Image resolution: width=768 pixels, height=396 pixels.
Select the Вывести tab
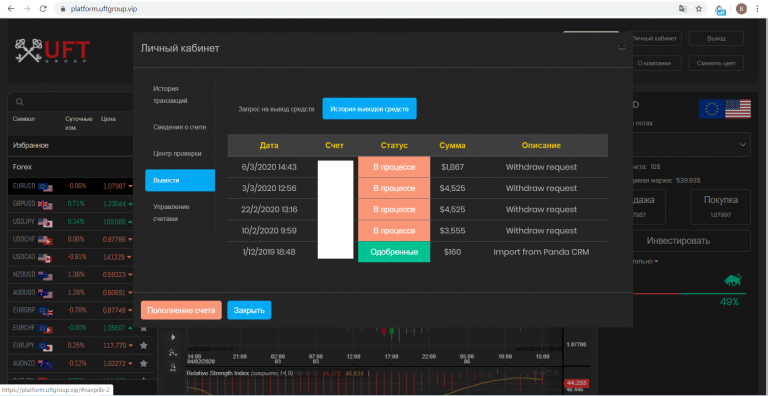(x=180, y=180)
